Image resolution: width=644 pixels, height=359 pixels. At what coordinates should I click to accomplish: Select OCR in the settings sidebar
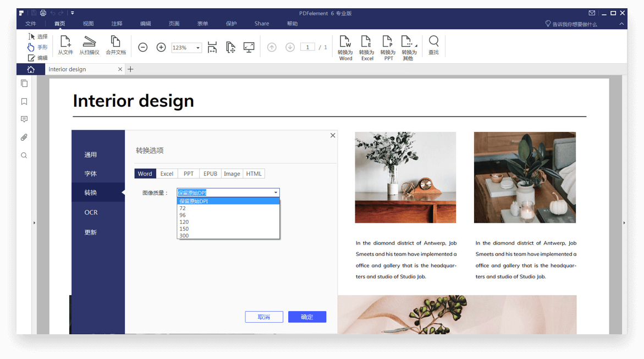point(91,212)
